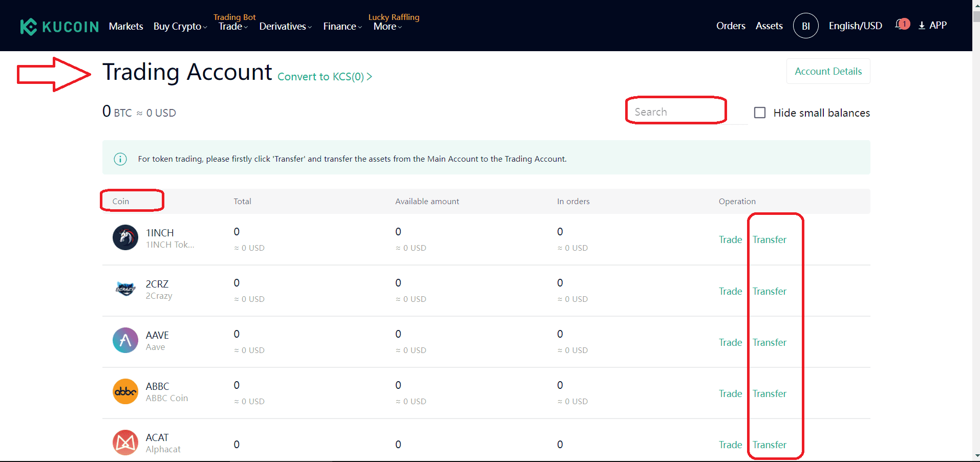This screenshot has width=980, height=462.
Task: Click the AAVE coin icon
Action: [x=125, y=340]
